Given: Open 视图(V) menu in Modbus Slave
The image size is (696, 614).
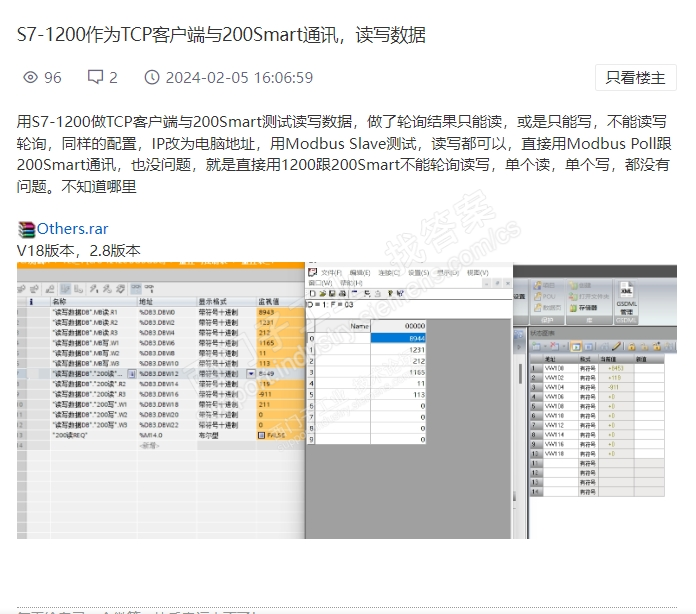Looking at the screenshot, I should click(477, 273).
